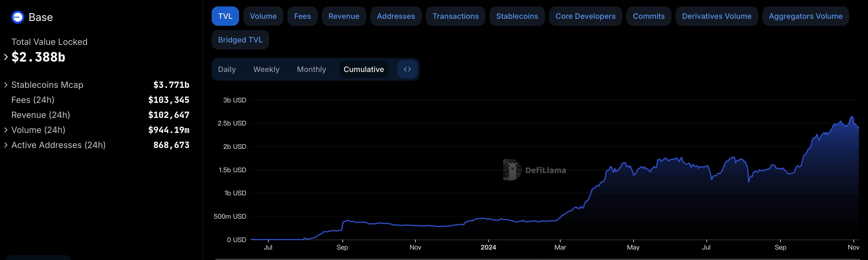Click the Base chain logo icon

pos(17,17)
